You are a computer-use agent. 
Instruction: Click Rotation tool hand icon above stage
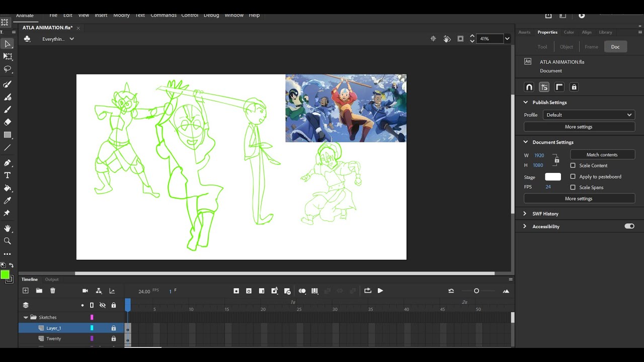click(x=447, y=39)
